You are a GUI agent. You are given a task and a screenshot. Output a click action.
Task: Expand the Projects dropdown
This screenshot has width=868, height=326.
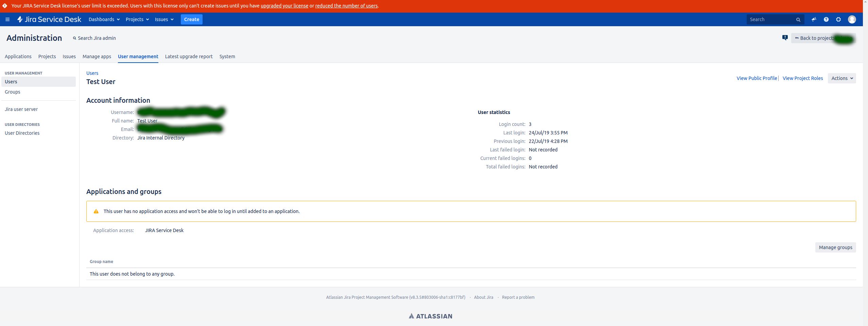[x=137, y=19]
